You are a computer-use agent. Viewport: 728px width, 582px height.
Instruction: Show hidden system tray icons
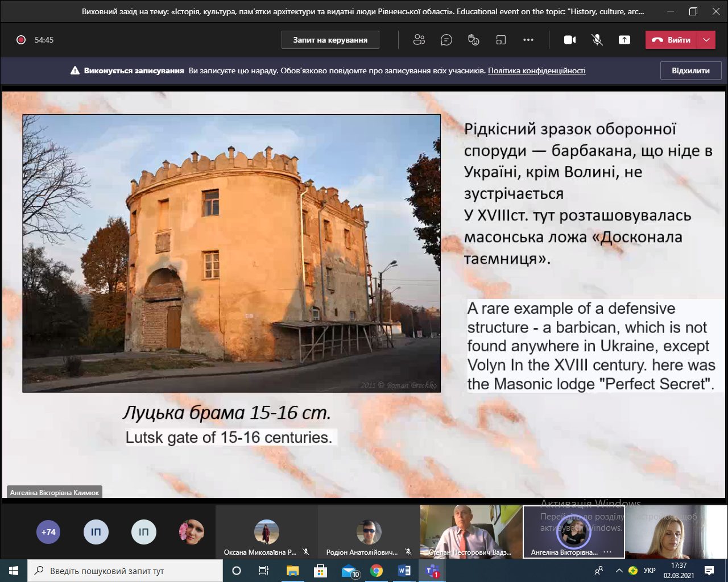619,571
